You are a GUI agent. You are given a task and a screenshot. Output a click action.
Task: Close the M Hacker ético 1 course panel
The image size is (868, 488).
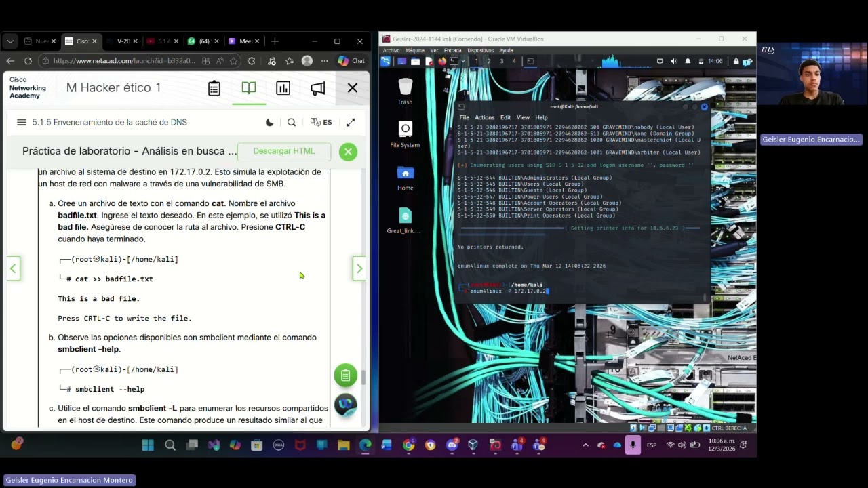(x=353, y=88)
